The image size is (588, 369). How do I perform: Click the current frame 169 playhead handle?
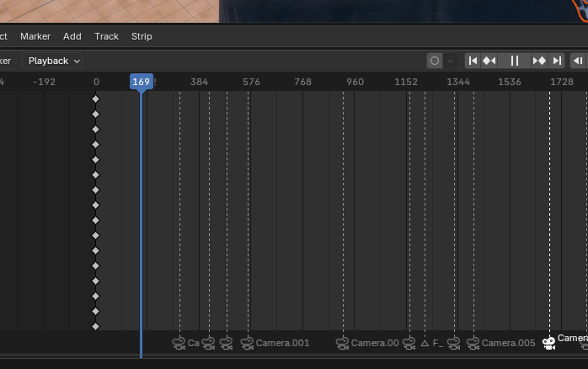pyautogui.click(x=142, y=82)
